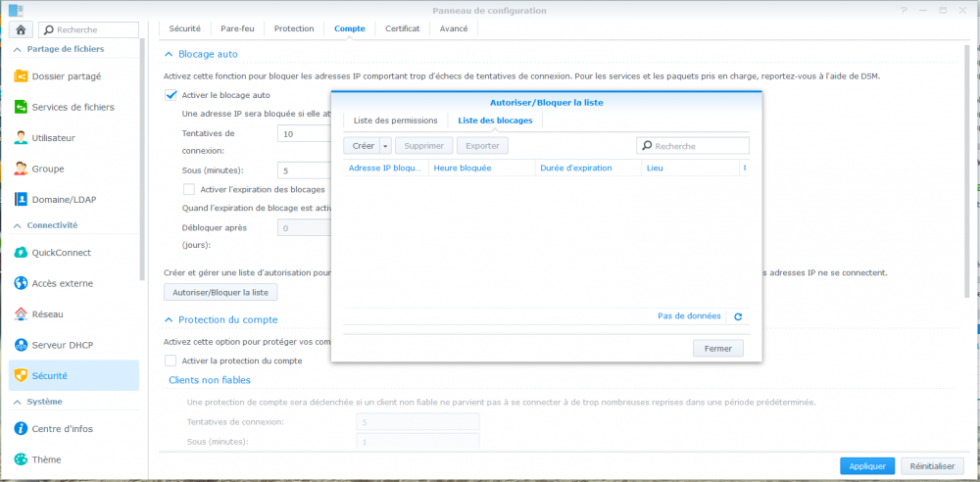Collapse the Protection du compte section

(169, 319)
